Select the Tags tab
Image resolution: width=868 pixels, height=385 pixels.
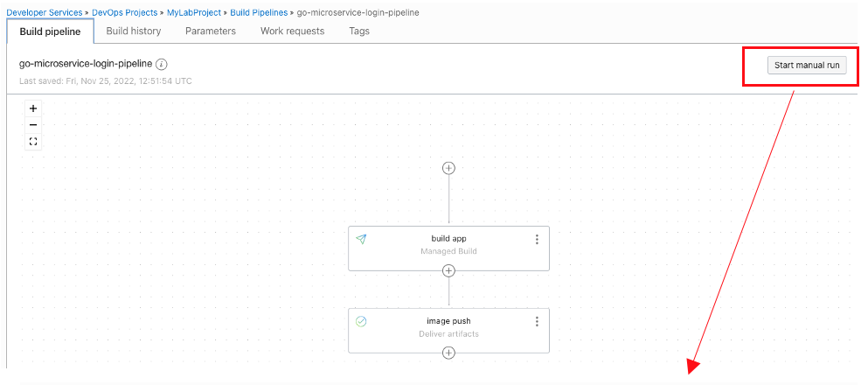click(359, 31)
